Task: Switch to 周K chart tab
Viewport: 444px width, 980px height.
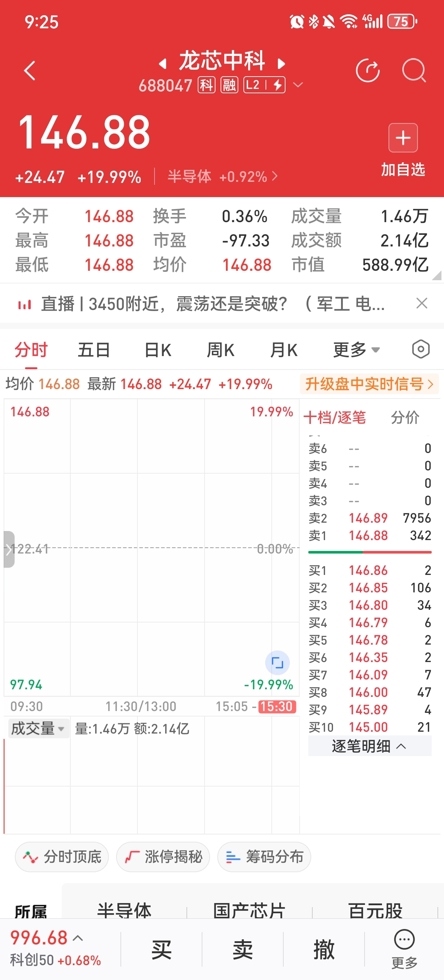Action: point(221,350)
